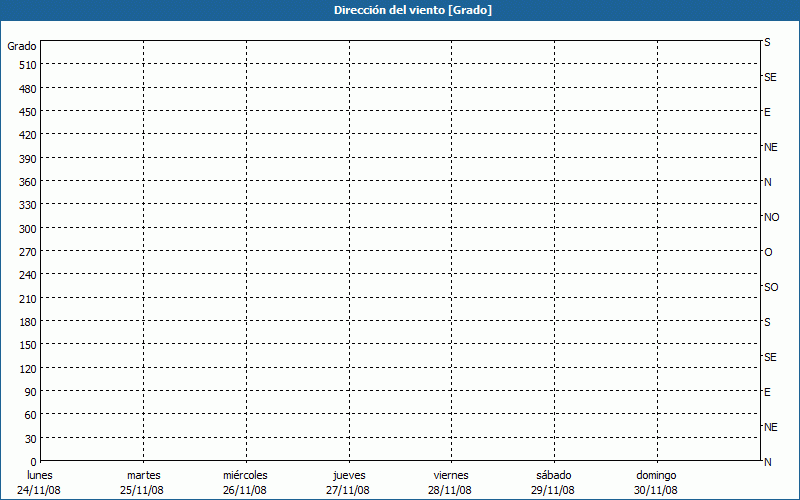800x500 pixels.
Task: Click the 27/11/08 date label
Action: click(x=348, y=490)
